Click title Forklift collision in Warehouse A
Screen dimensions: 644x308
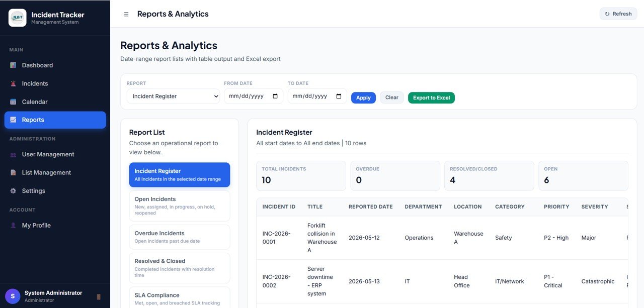[x=322, y=238]
